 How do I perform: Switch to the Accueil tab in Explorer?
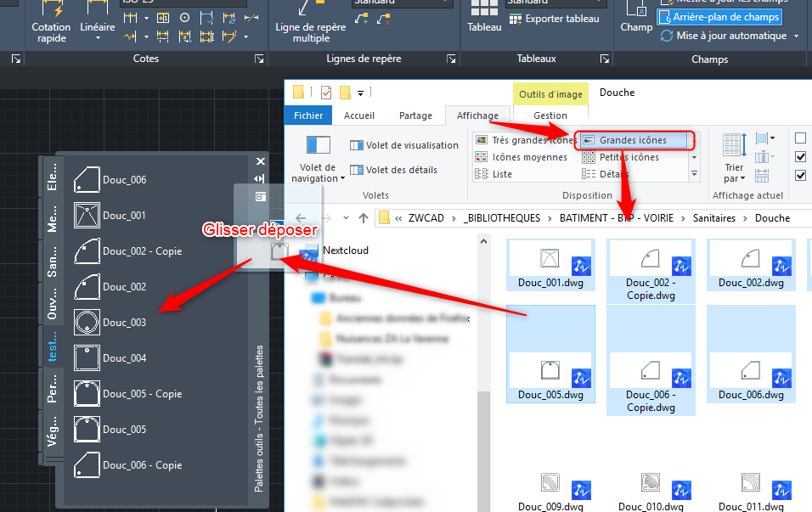click(x=359, y=115)
